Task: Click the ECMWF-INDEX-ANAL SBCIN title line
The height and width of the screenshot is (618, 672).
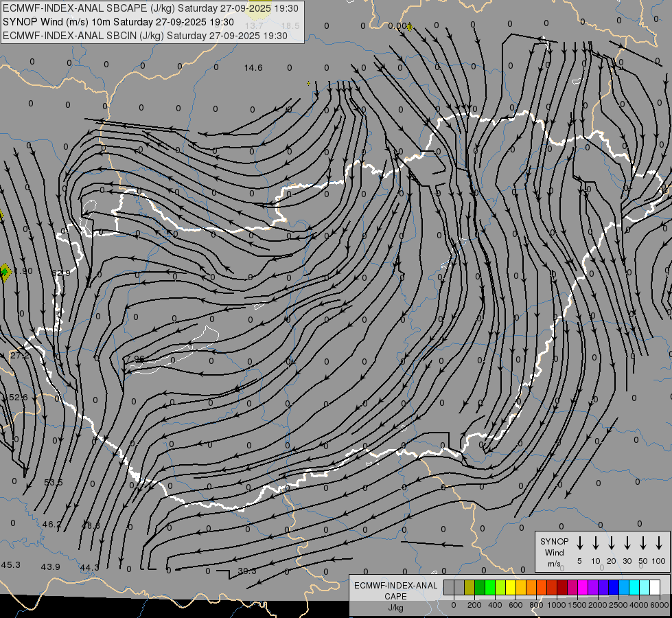Action: [x=145, y=36]
